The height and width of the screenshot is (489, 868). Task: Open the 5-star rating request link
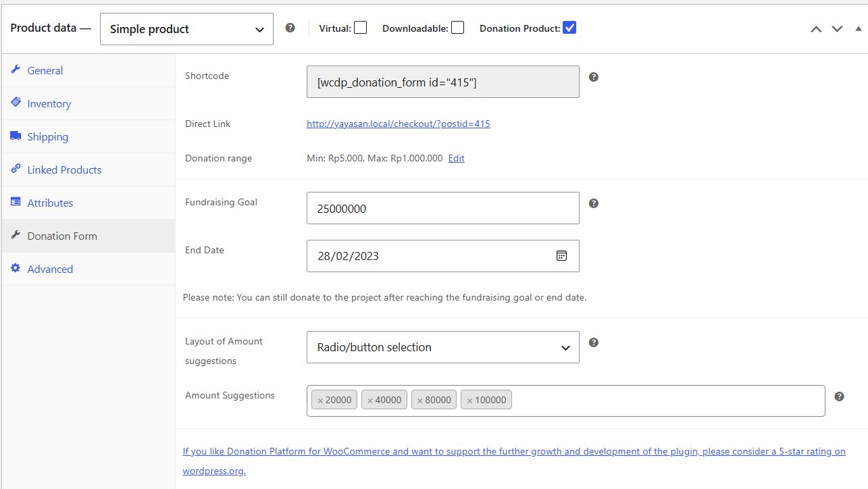tap(514, 461)
